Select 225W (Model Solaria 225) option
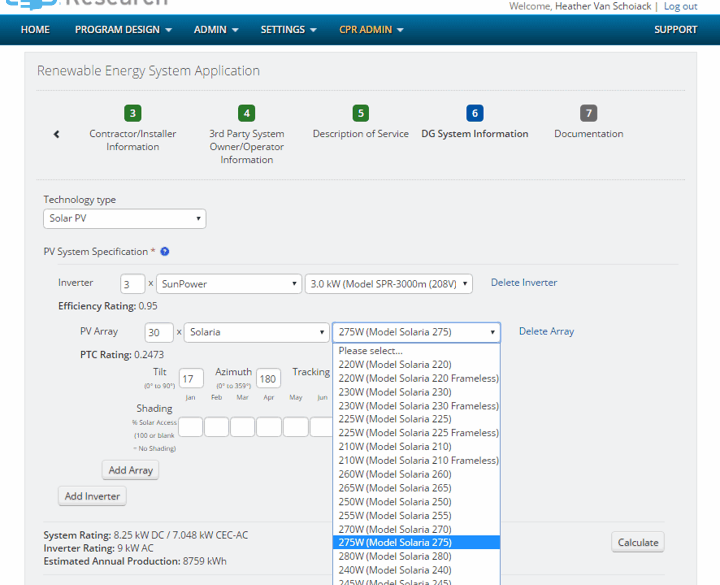720x585 pixels. pos(416,419)
